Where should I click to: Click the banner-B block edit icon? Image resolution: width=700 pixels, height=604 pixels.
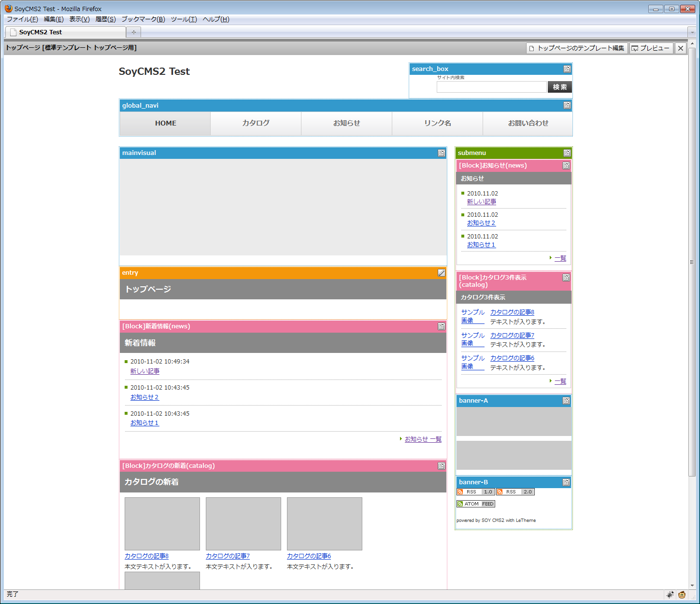coord(566,482)
